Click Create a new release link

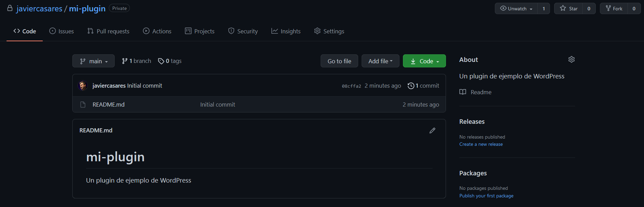481,144
